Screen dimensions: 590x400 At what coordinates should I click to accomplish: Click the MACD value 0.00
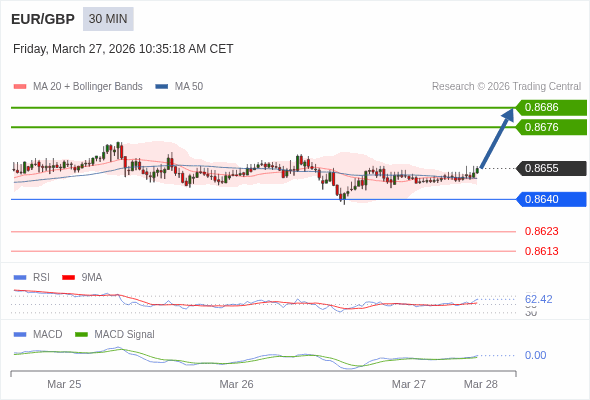(x=535, y=355)
